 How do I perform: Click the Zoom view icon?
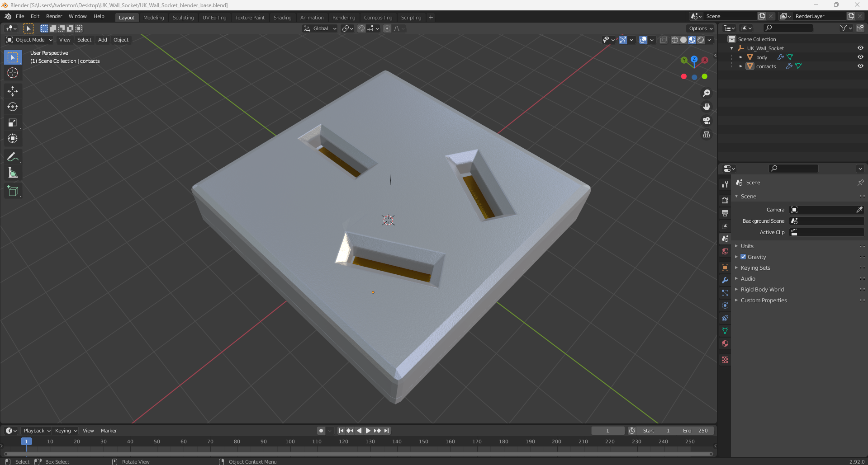click(x=707, y=93)
